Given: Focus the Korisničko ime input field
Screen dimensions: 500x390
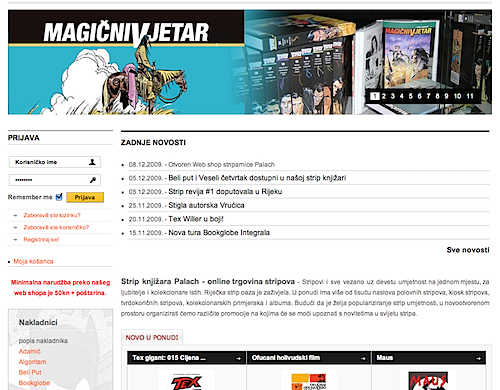Looking at the screenshot, I should 55,162.
